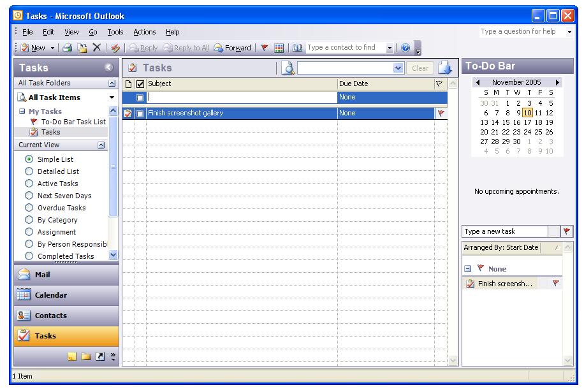This screenshot has width=584, height=392.
Task: Select Next Seven Days view
Action: 29,196
